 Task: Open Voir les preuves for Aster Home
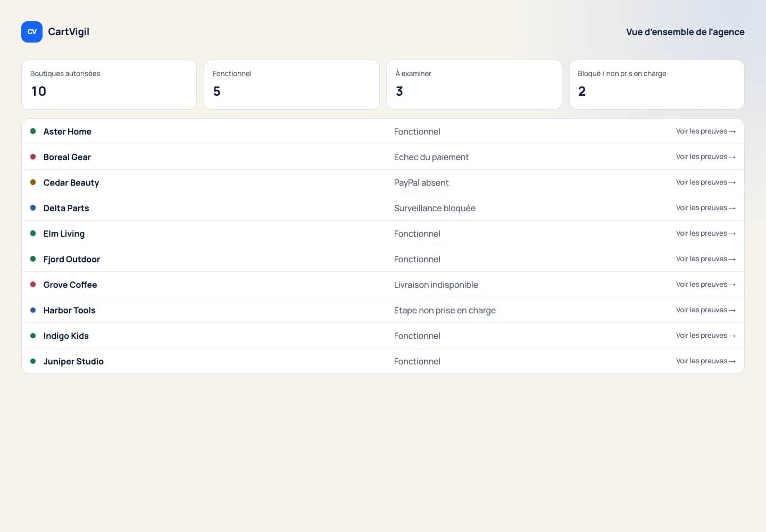(x=706, y=131)
